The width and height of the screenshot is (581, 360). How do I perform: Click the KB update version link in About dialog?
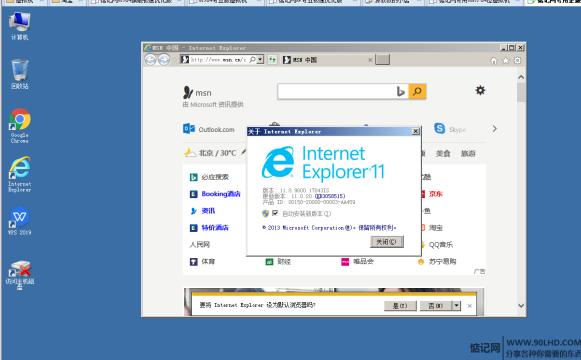coord(330,196)
